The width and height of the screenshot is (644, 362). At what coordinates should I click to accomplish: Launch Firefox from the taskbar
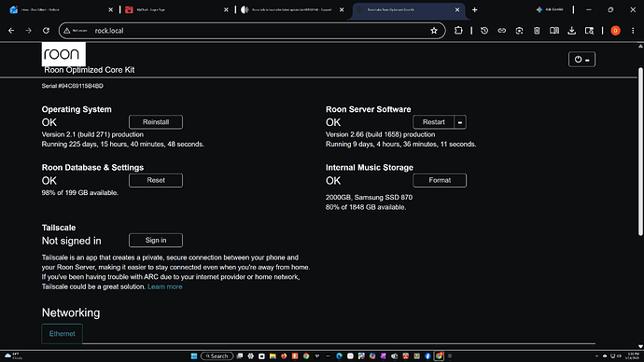pos(284,355)
